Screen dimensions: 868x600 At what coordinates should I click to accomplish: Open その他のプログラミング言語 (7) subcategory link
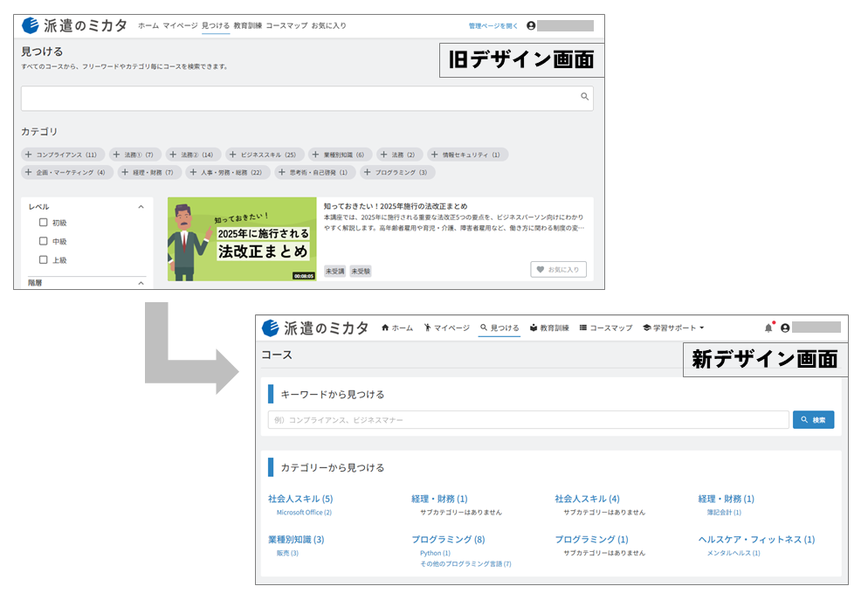click(x=465, y=564)
